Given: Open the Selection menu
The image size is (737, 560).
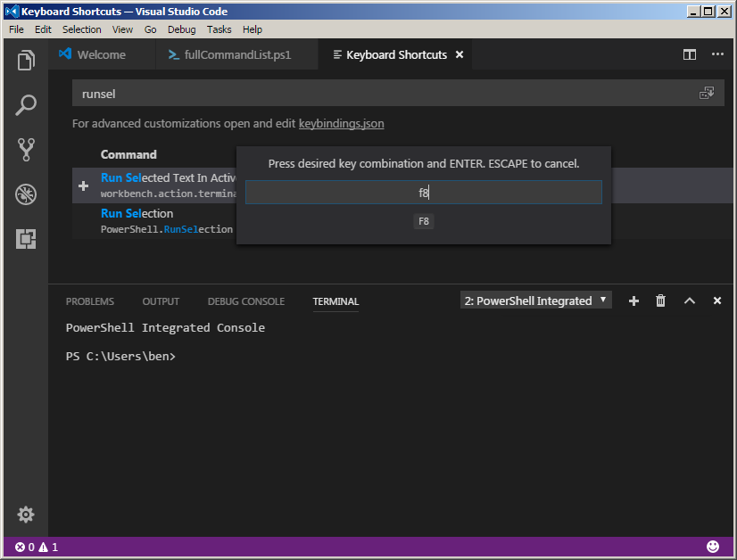Looking at the screenshot, I should (82, 29).
